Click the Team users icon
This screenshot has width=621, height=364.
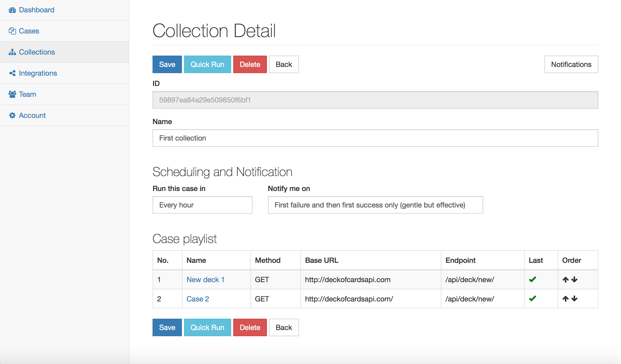[x=12, y=94]
